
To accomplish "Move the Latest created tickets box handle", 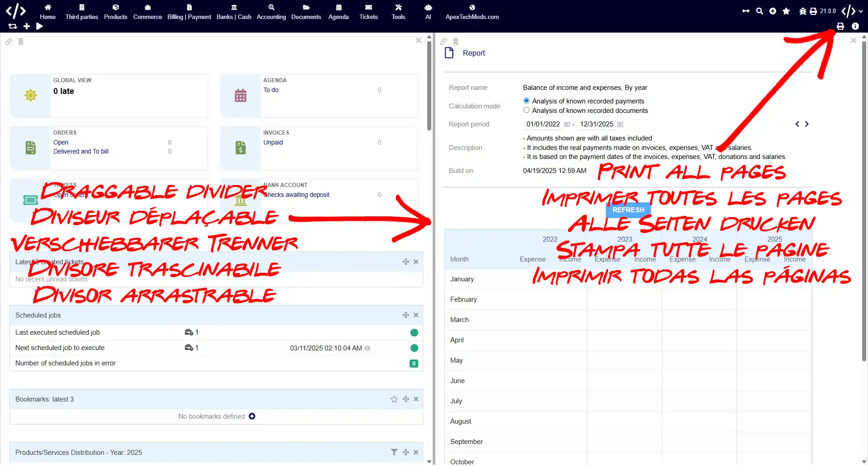I will tap(406, 262).
